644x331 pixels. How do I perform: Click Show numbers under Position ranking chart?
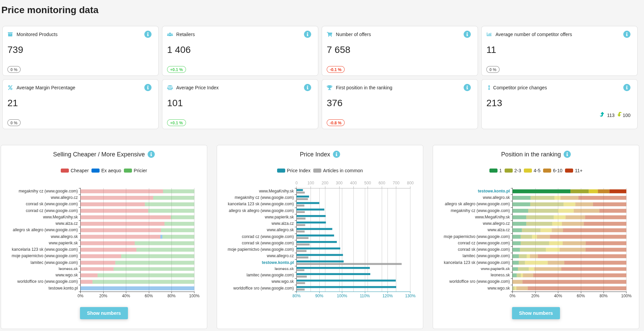536,313
